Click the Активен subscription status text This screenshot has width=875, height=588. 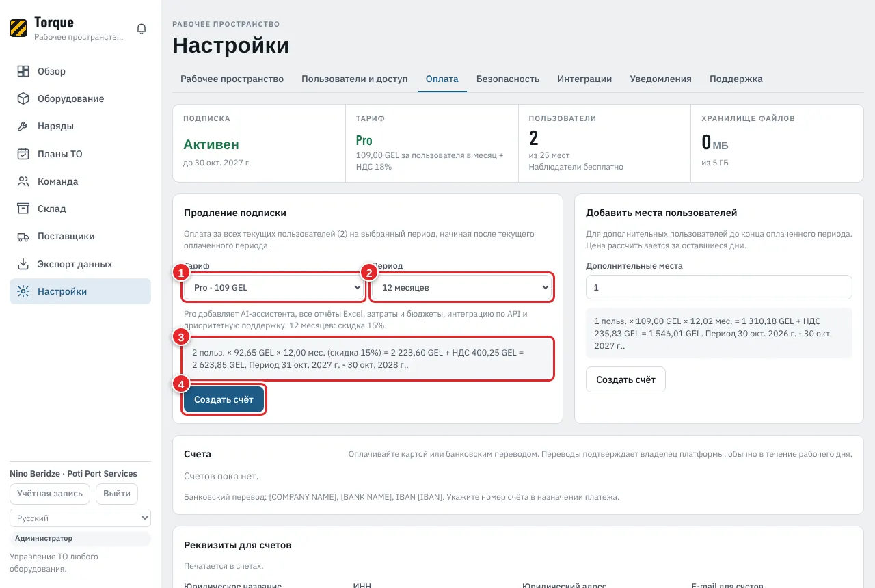point(211,144)
